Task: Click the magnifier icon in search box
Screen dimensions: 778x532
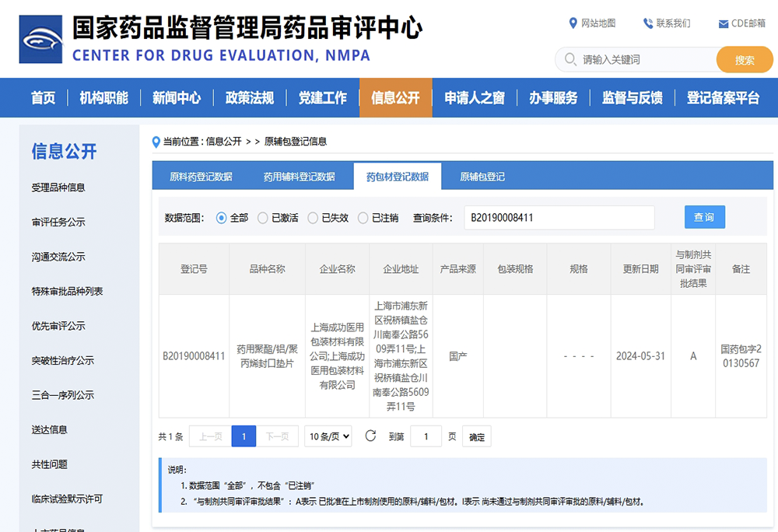Action: point(570,60)
